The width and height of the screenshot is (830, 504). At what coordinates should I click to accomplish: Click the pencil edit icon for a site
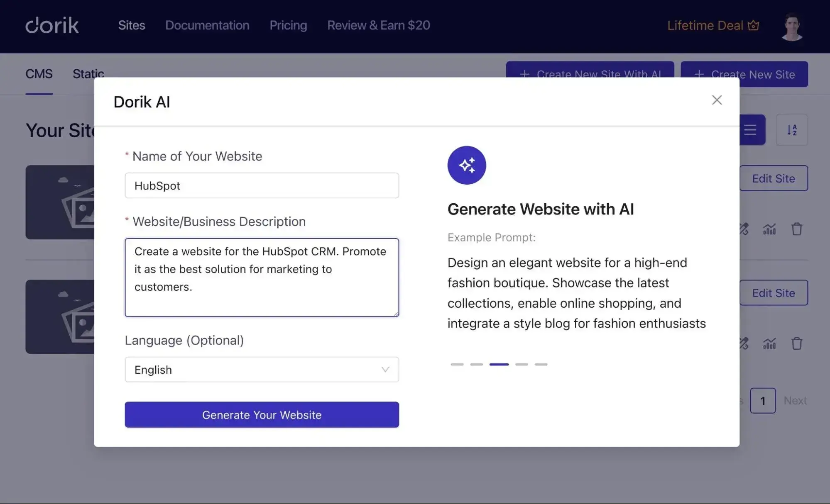coord(744,229)
